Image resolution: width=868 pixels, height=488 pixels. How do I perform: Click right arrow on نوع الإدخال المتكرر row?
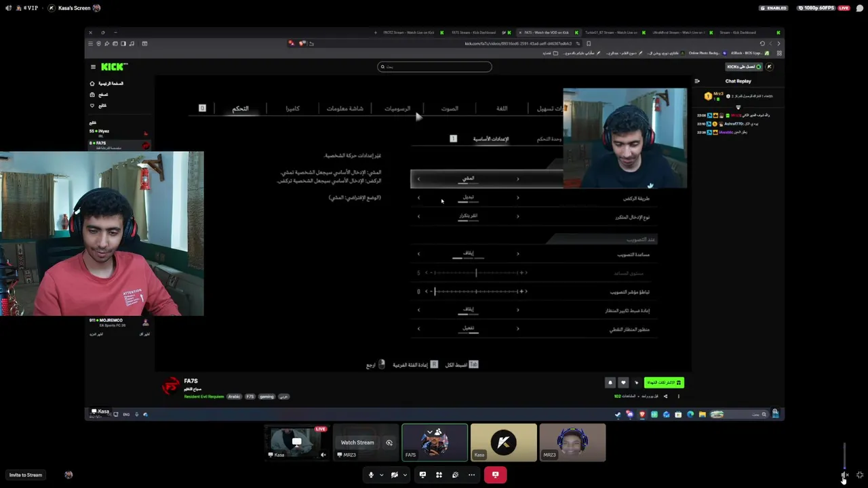(x=518, y=217)
